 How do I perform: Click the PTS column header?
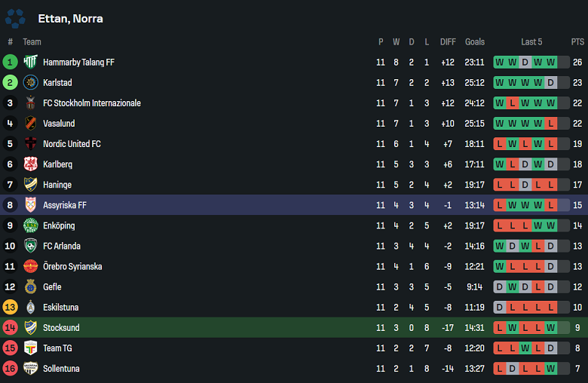coord(577,42)
